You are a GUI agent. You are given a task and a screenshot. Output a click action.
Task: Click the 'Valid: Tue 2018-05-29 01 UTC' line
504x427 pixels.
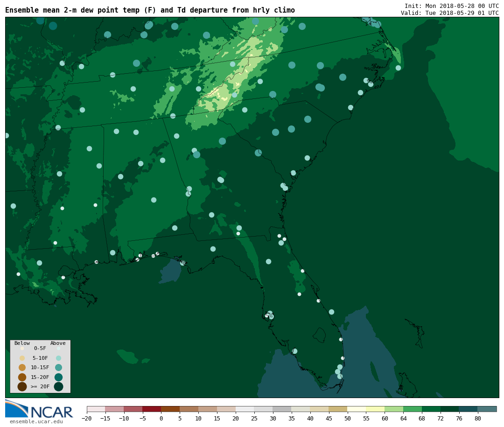(x=450, y=13)
